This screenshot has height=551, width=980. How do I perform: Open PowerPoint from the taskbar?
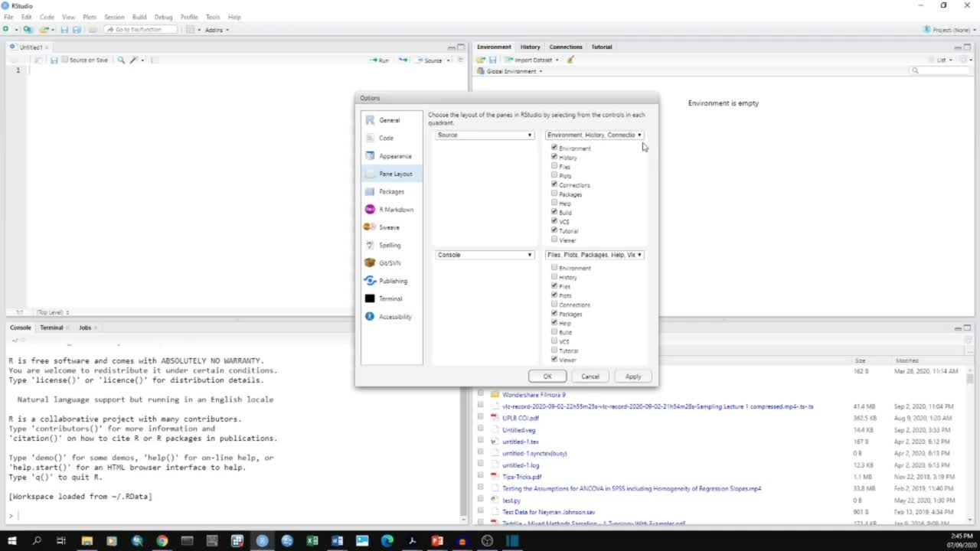437,541
